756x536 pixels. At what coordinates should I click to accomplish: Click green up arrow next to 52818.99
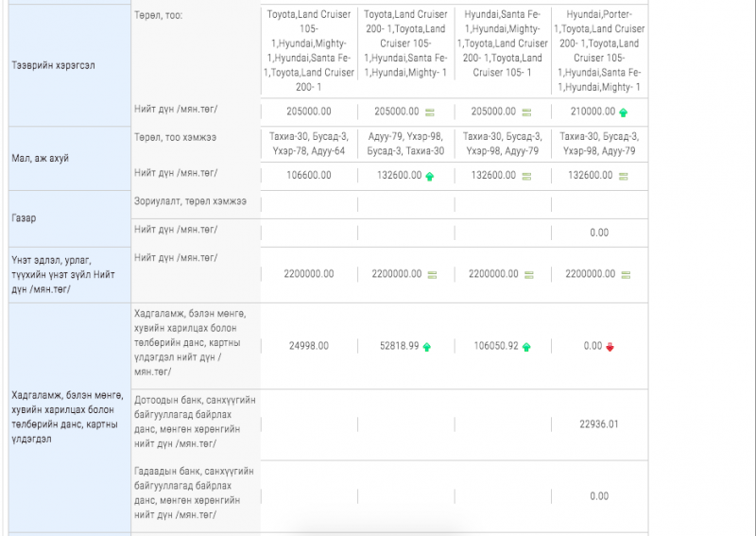(427, 347)
